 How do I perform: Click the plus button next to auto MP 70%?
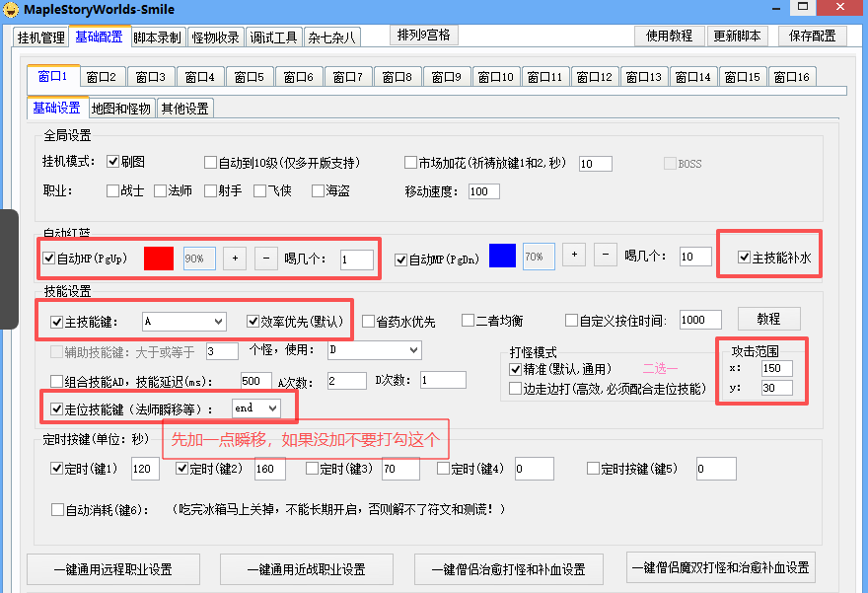click(x=574, y=255)
